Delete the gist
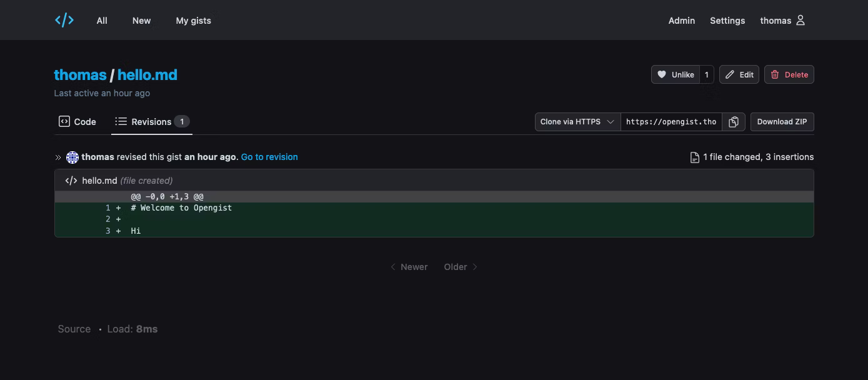 tap(789, 74)
